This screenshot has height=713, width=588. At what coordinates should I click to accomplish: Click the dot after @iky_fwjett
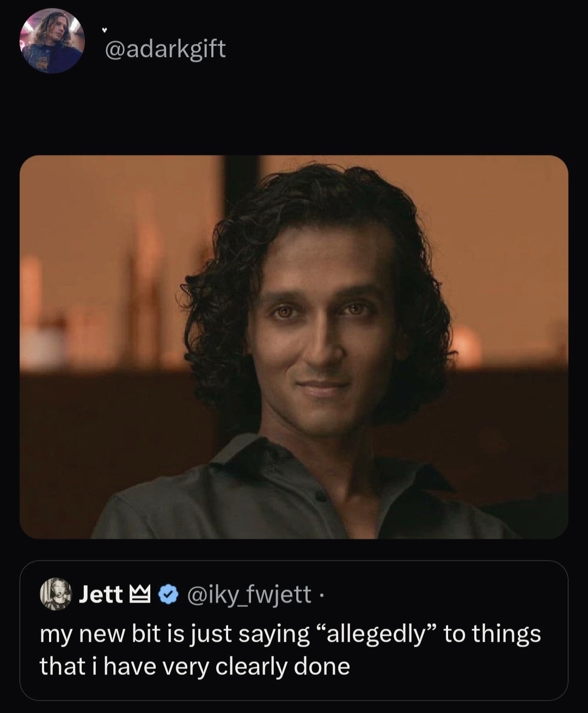click(x=320, y=596)
